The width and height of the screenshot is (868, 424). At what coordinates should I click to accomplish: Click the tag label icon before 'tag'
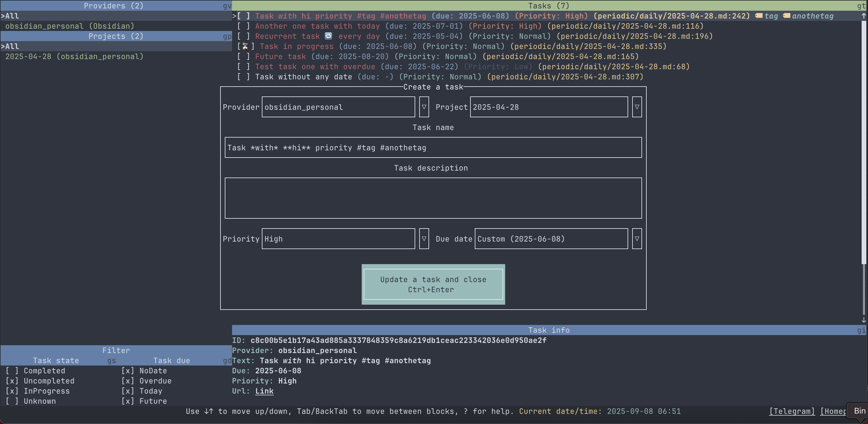[x=759, y=16]
